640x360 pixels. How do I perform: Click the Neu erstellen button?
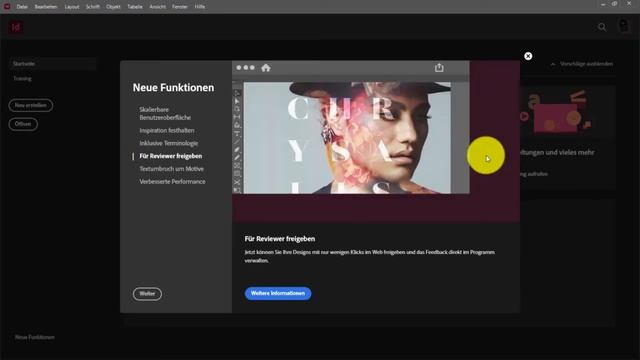click(31, 105)
